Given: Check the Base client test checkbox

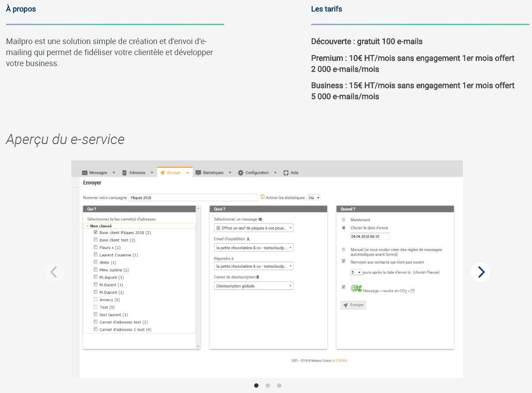Looking at the screenshot, I should 95,240.
